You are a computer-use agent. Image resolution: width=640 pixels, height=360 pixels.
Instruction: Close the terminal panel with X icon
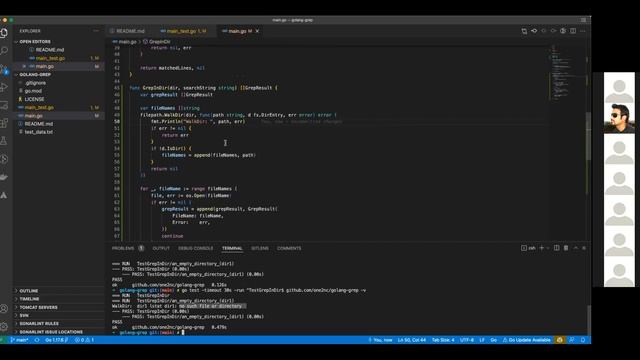[x=584, y=248]
